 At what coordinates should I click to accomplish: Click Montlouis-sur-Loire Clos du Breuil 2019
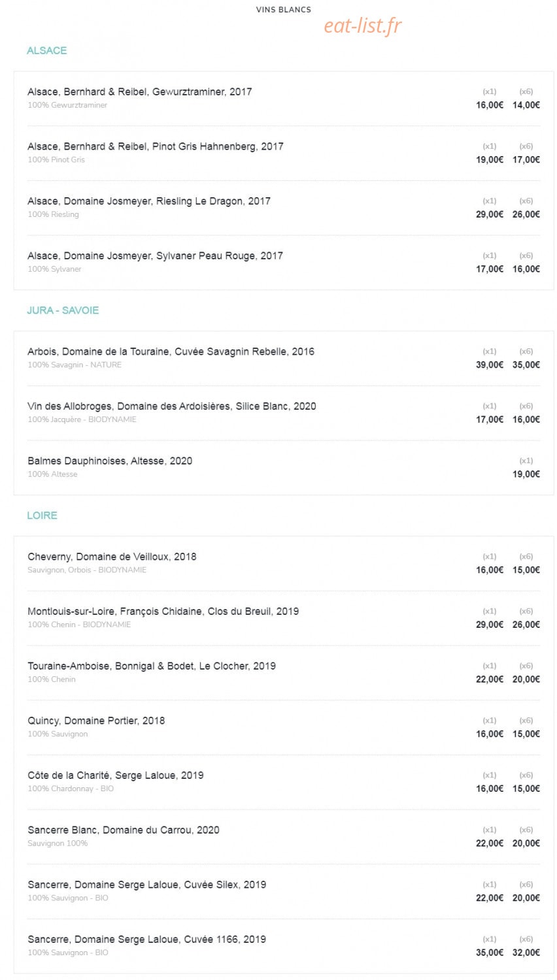coord(163,612)
